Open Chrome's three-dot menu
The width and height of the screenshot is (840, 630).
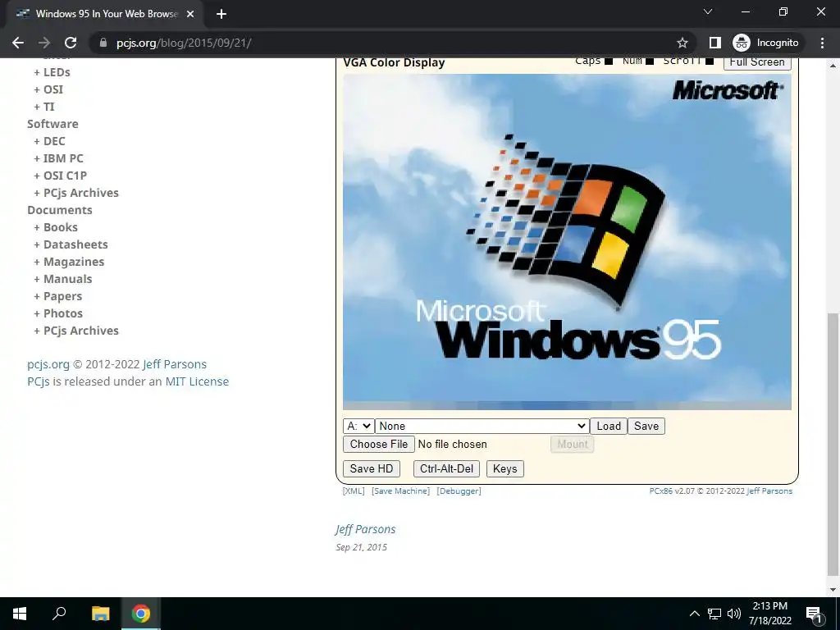tap(822, 43)
